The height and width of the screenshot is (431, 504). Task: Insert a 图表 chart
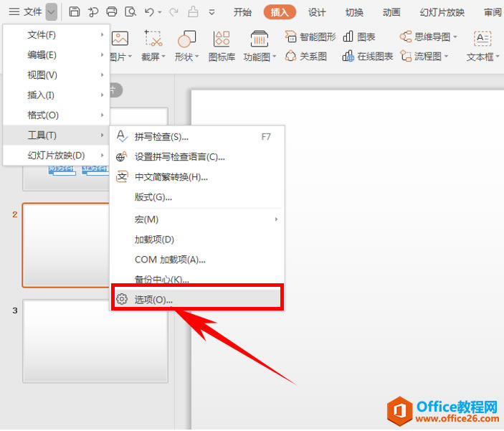pyautogui.click(x=359, y=37)
